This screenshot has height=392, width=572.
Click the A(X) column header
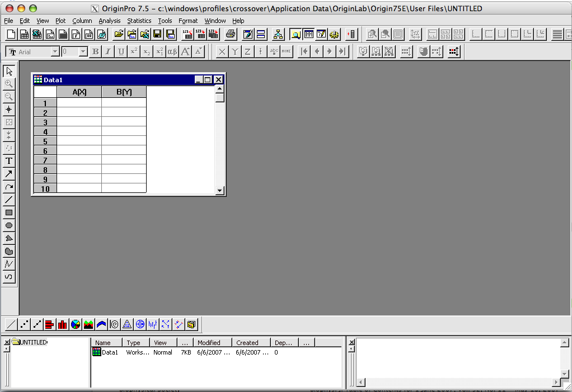pos(79,92)
